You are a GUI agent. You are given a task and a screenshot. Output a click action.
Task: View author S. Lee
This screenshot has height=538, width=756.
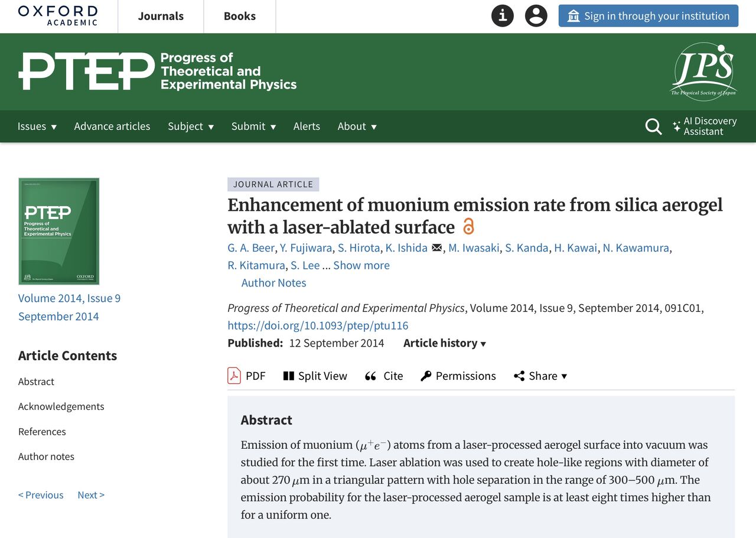click(x=305, y=265)
